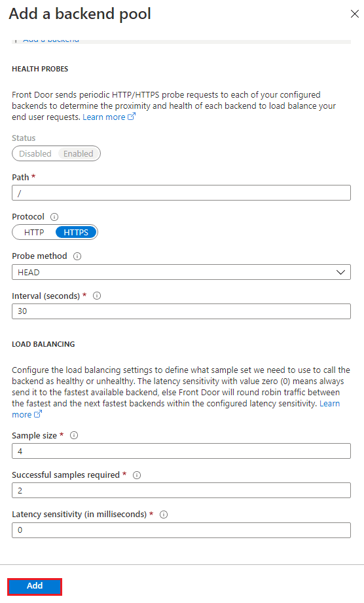Set health probe status to Enabled
This screenshot has height=603, width=364.
click(79, 153)
